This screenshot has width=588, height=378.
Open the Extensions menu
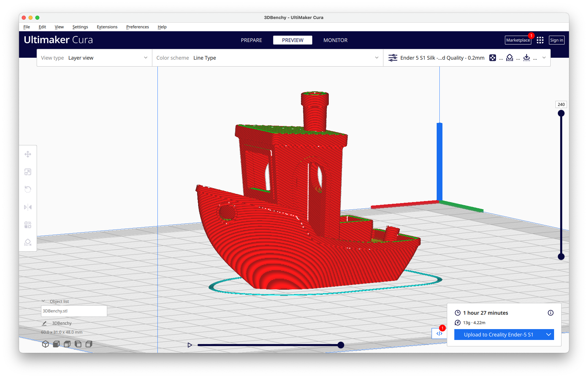tap(107, 27)
